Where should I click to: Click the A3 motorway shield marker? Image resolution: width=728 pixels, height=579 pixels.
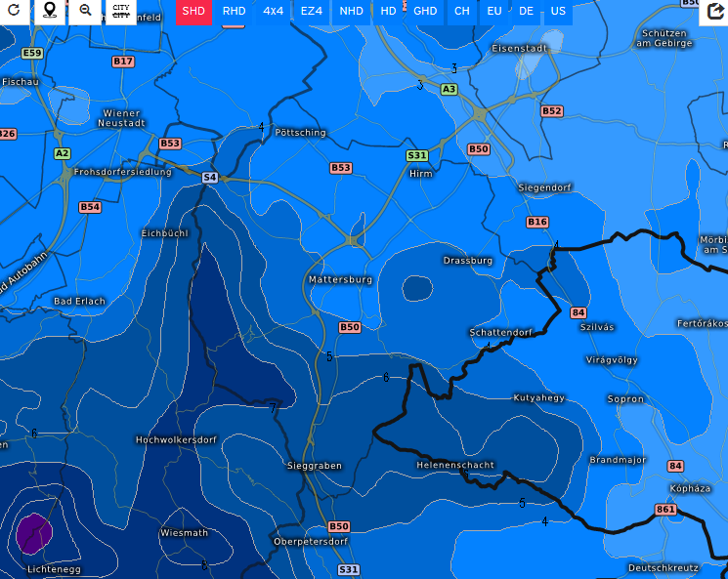click(x=449, y=90)
